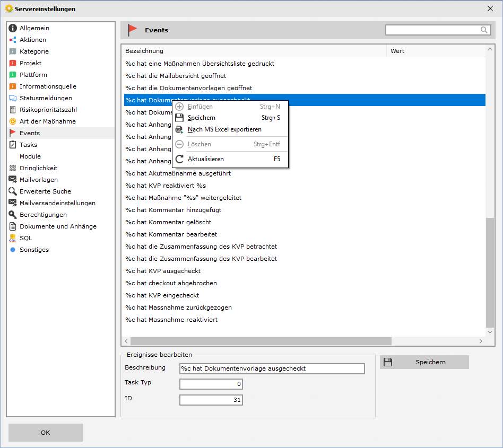Click the green Plattform icon
The image size is (503, 448).
[x=13, y=75]
